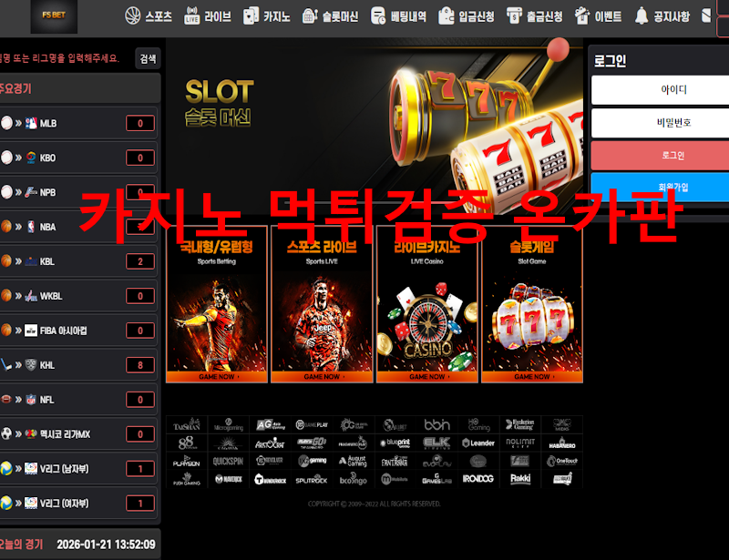Click the Quickspin provider logo
This screenshot has height=560, width=729.
tap(229, 461)
